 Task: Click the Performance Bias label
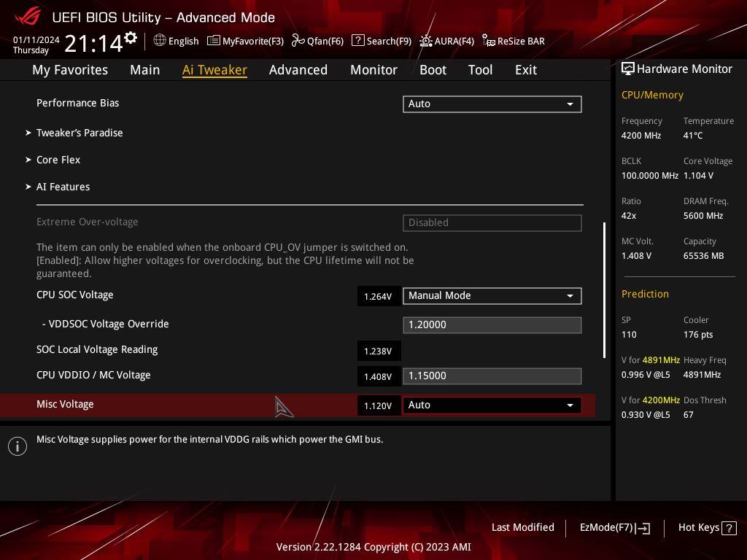(x=77, y=103)
